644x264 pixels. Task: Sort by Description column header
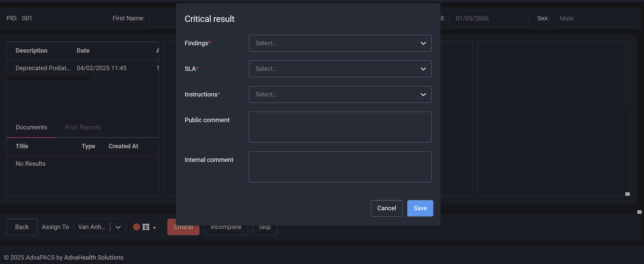tap(31, 51)
